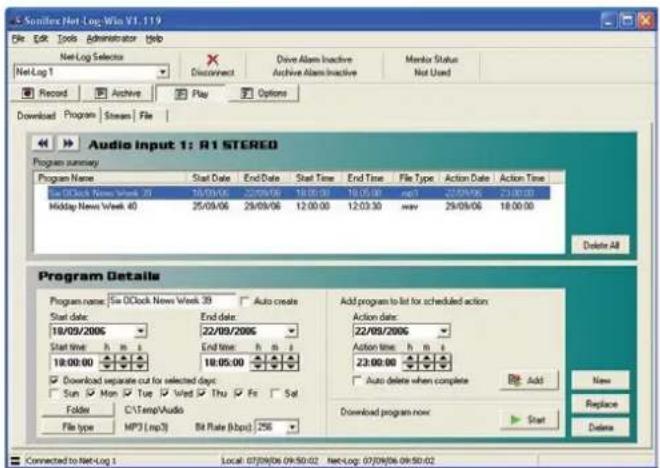
Task: Open the Administrator menu
Action: click(x=112, y=39)
